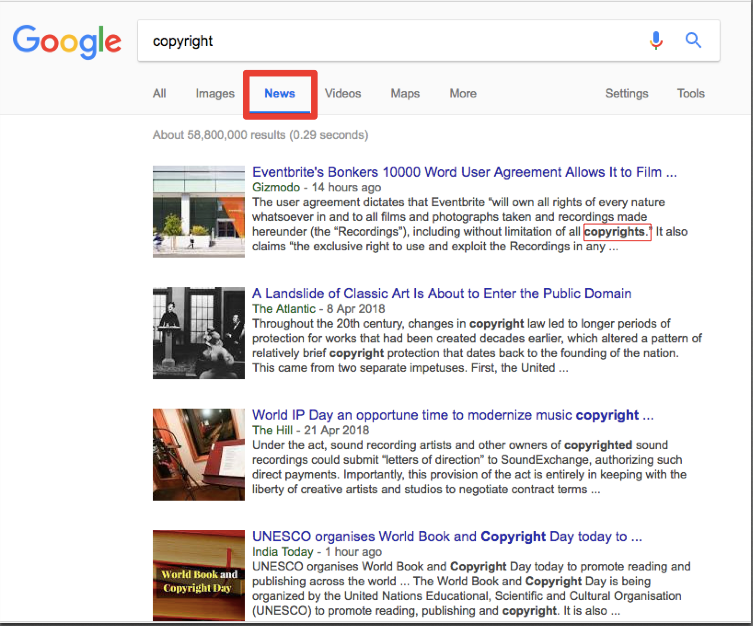The image size is (753, 626).
Task: Click the Eventbrite building thumbnail
Action: click(199, 212)
